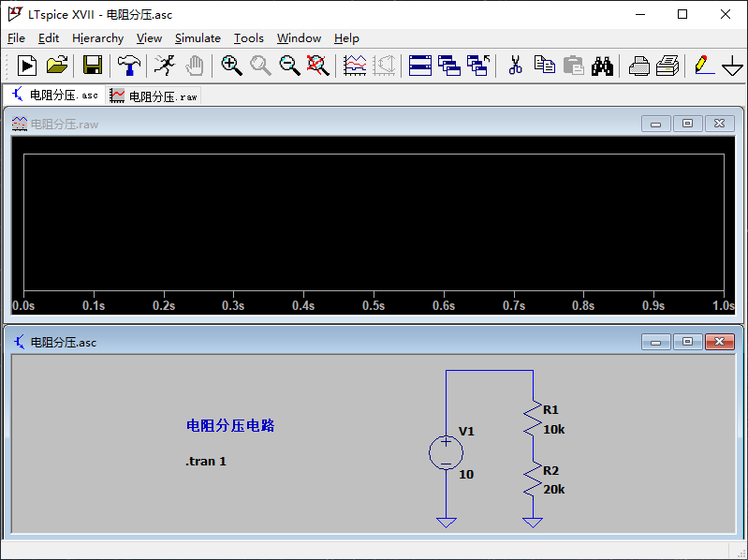Save the schematic with the floppy icon
This screenshot has width=748, height=560.
[x=92, y=66]
